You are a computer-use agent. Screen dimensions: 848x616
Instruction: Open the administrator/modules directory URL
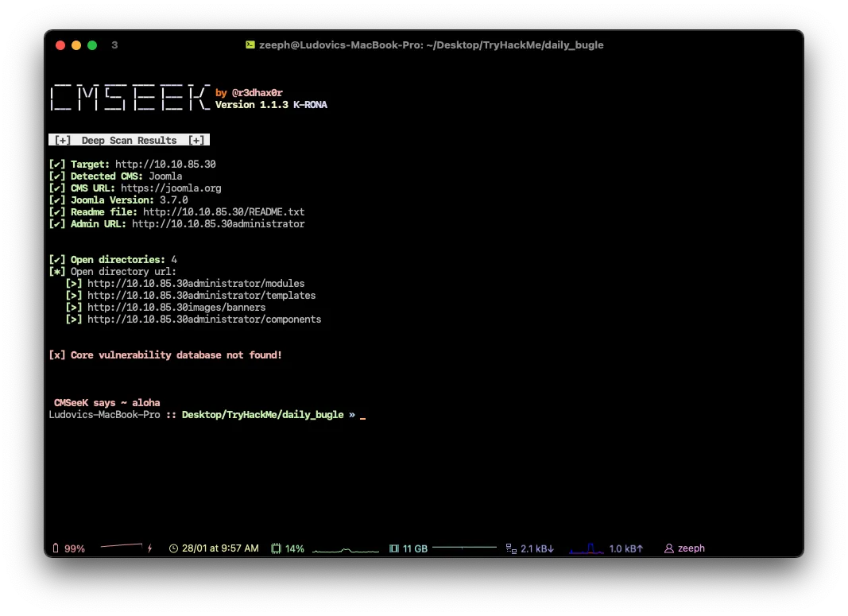[196, 284]
